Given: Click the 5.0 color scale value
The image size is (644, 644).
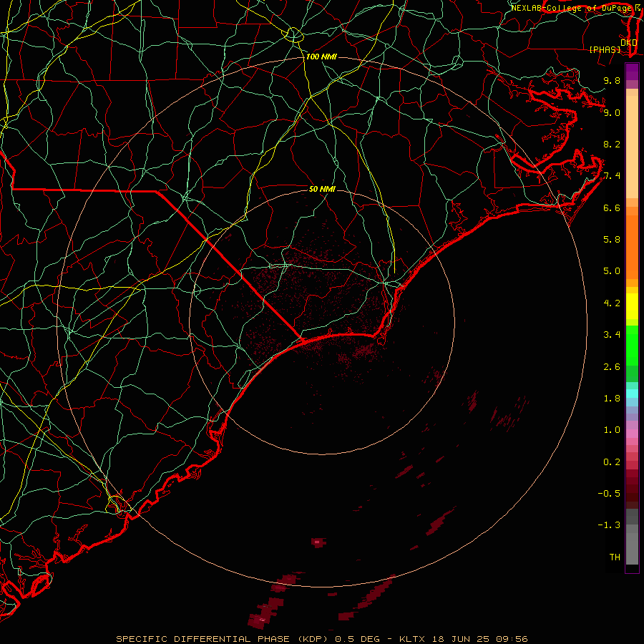Looking at the screenshot, I should coord(612,271).
